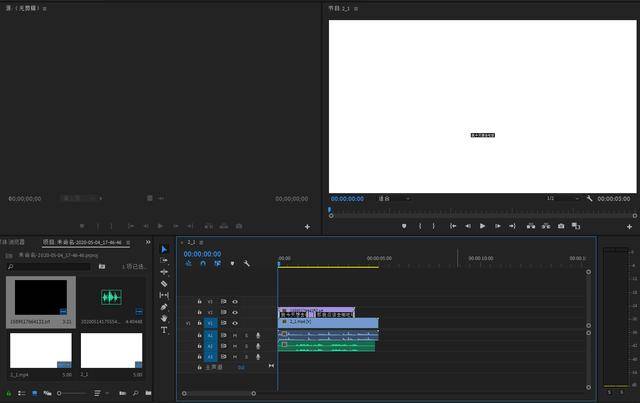
Task: Switch project panel to freeform view
Action: pyautogui.click(x=47, y=393)
